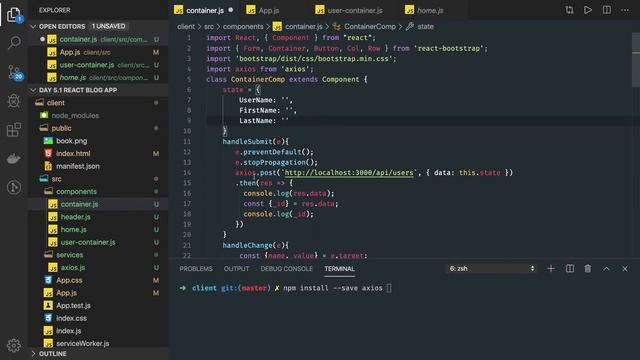Open the Docker view in activity bar

13,158
